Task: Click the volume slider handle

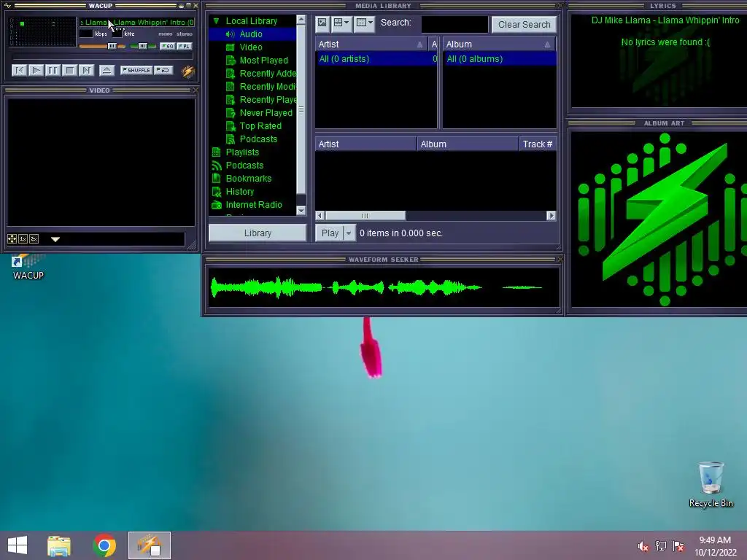Action: [112, 46]
